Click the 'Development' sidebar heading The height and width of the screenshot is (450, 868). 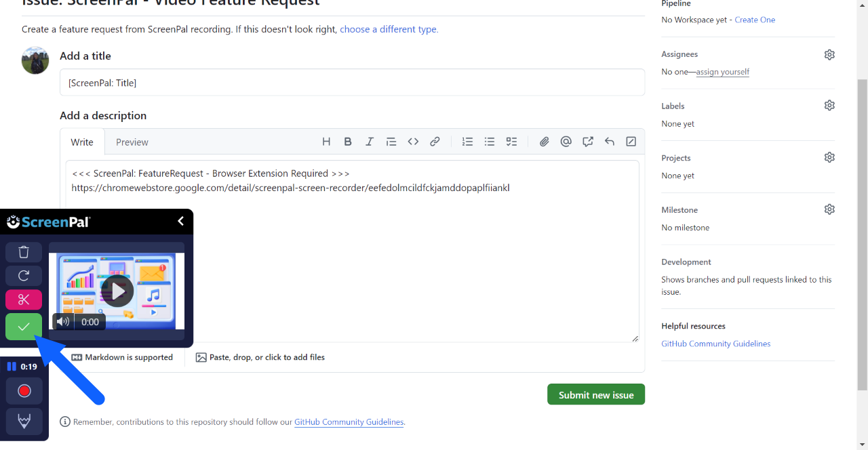pos(686,262)
